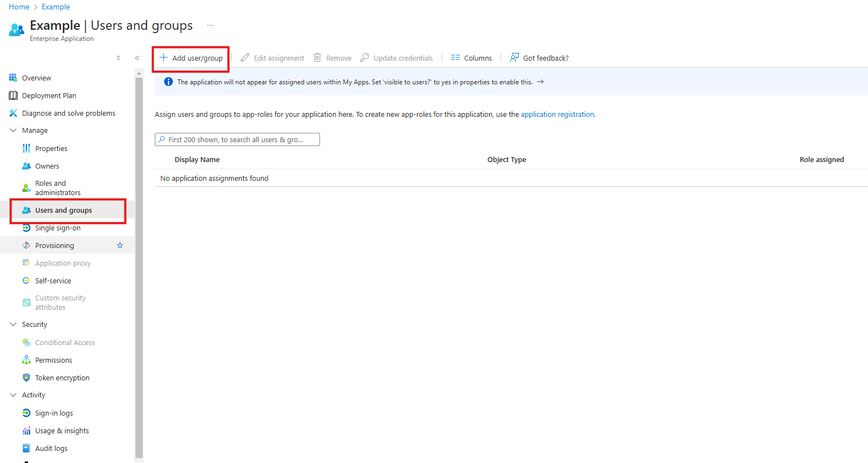Collapse the Activity section
Screen dimensions: 868x463
point(13,395)
